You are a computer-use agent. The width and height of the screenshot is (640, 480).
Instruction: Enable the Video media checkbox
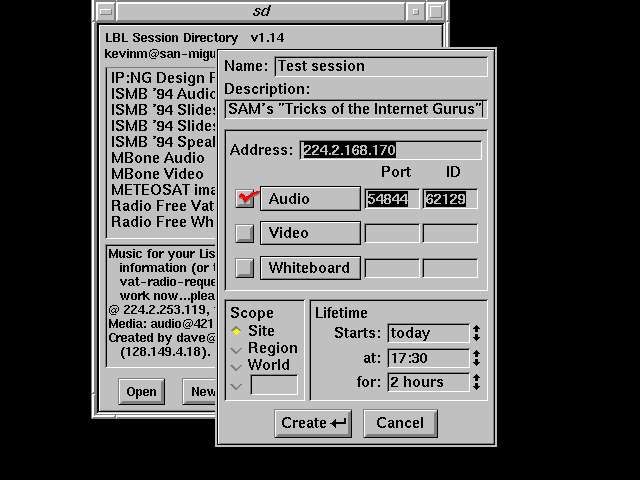245,233
